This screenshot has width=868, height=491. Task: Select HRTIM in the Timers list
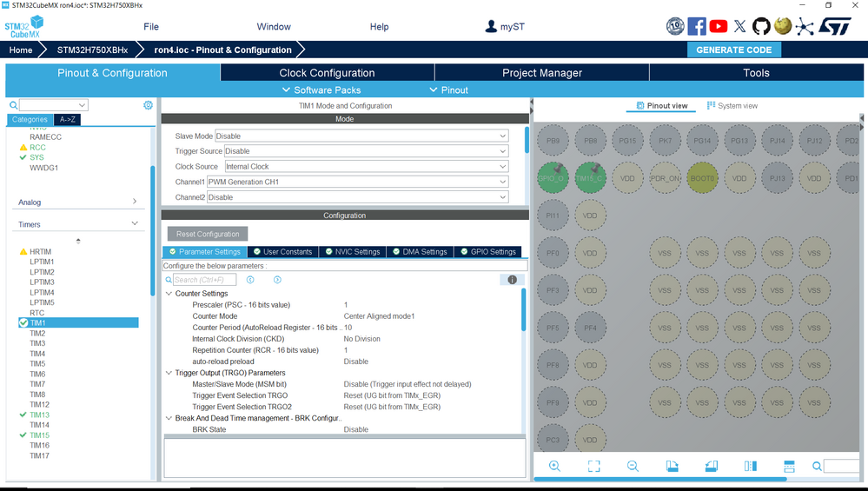point(41,251)
